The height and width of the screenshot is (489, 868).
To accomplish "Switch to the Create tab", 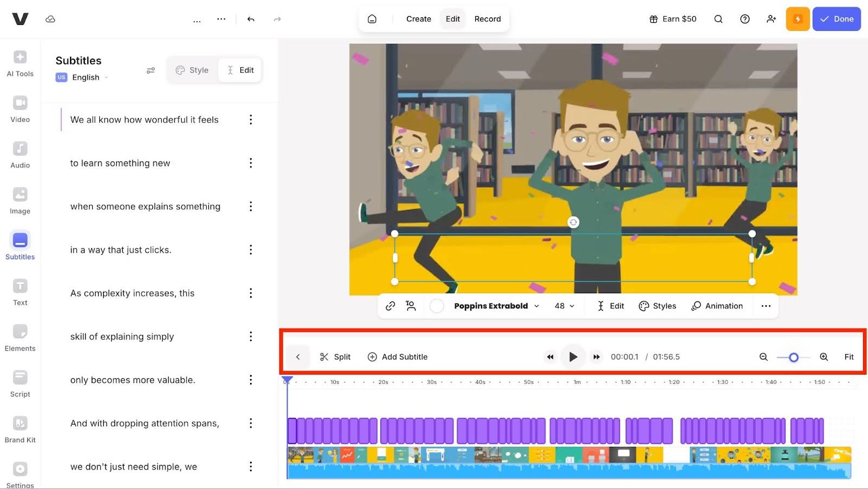I will [418, 19].
